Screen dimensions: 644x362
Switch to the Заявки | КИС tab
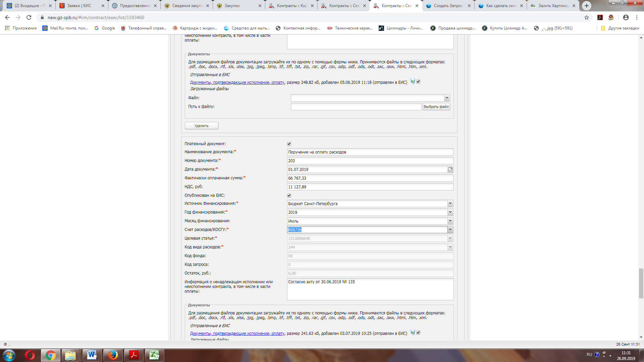click(x=79, y=6)
